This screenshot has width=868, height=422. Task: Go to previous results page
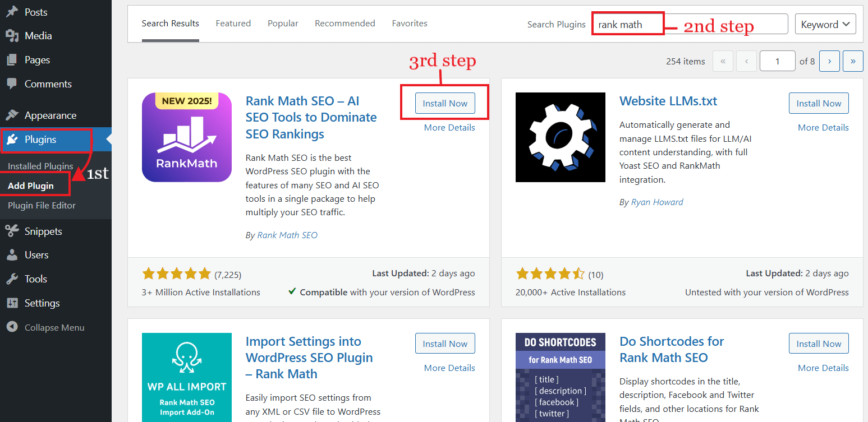[746, 61]
